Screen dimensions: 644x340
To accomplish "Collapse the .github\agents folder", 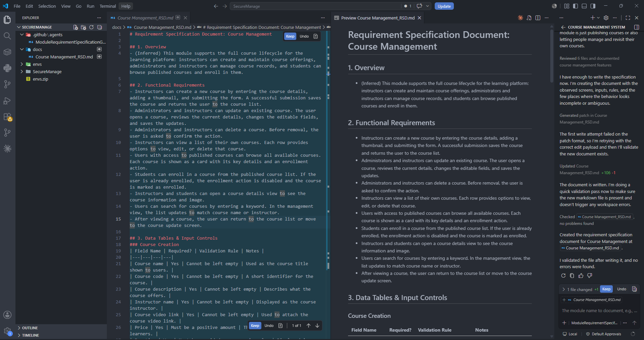I will click(22, 35).
